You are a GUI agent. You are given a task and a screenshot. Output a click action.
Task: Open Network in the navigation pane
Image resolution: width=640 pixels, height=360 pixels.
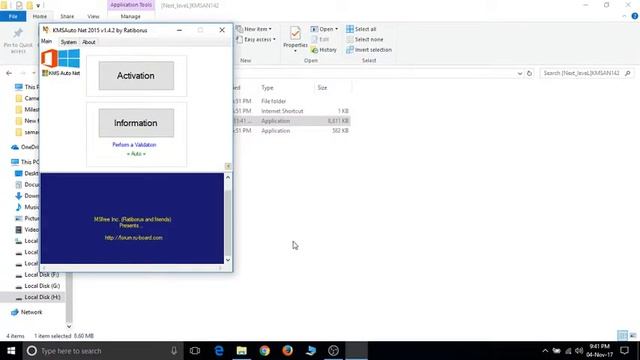coord(31,312)
